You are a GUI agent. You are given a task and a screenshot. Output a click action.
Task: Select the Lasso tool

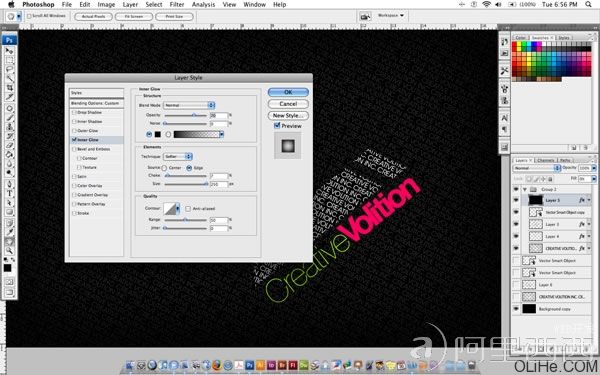[9, 69]
